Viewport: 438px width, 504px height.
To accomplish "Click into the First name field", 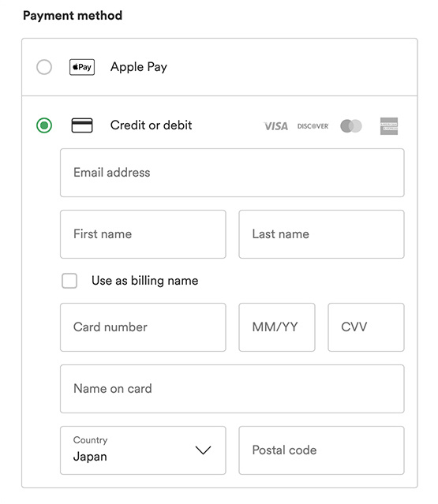I will (143, 234).
